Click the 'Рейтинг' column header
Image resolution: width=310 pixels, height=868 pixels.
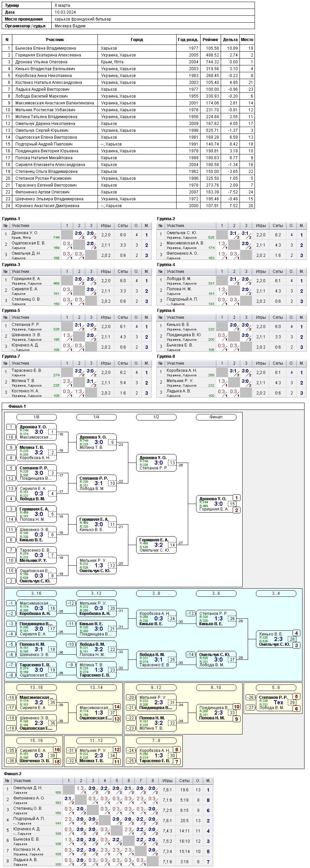pyautogui.click(x=210, y=40)
